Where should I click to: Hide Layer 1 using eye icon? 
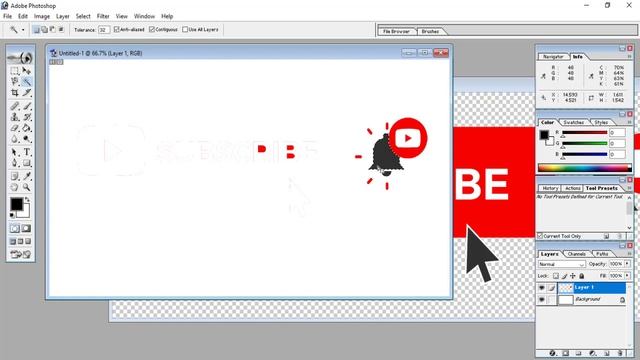542,288
